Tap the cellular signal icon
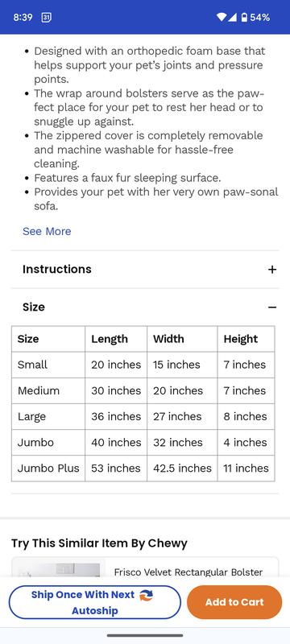 (233, 17)
